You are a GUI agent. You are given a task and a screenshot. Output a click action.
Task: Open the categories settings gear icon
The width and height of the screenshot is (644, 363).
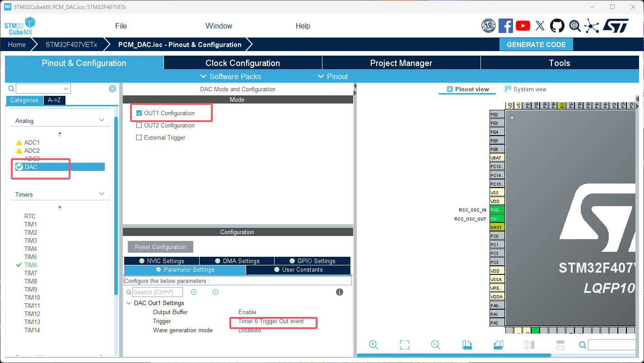(x=112, y=89)
